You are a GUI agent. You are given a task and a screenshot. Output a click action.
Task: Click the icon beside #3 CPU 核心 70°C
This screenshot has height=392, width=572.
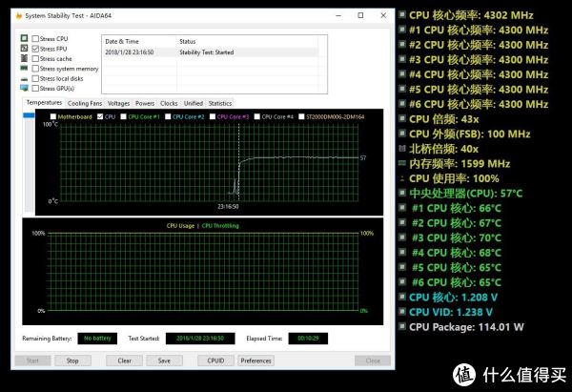(x=402, y=237)
